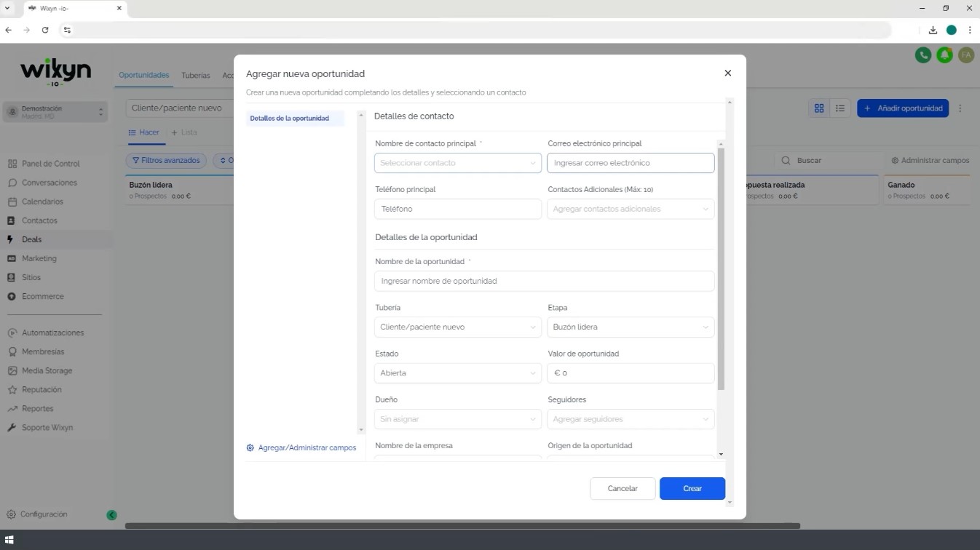Click the Añadir oportunidad button
The width and height of the screenshot is (980, 550).
[903, 108]
